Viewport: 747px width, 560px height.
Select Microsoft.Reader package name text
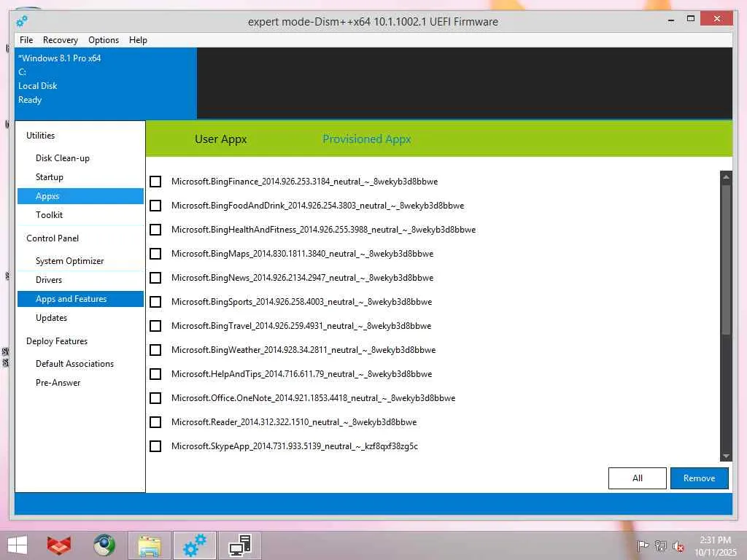click(x=294, y=422)
